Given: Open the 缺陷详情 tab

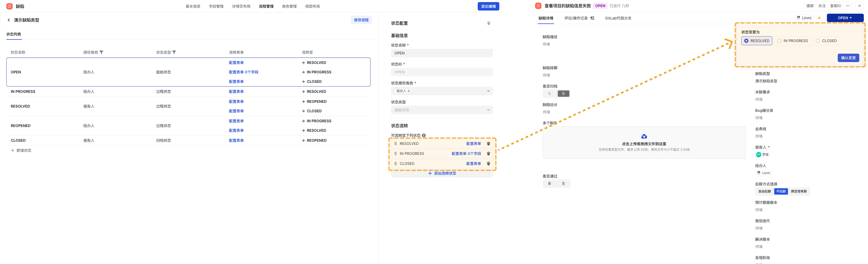Looking at the screenshot, I should point(546,18).
